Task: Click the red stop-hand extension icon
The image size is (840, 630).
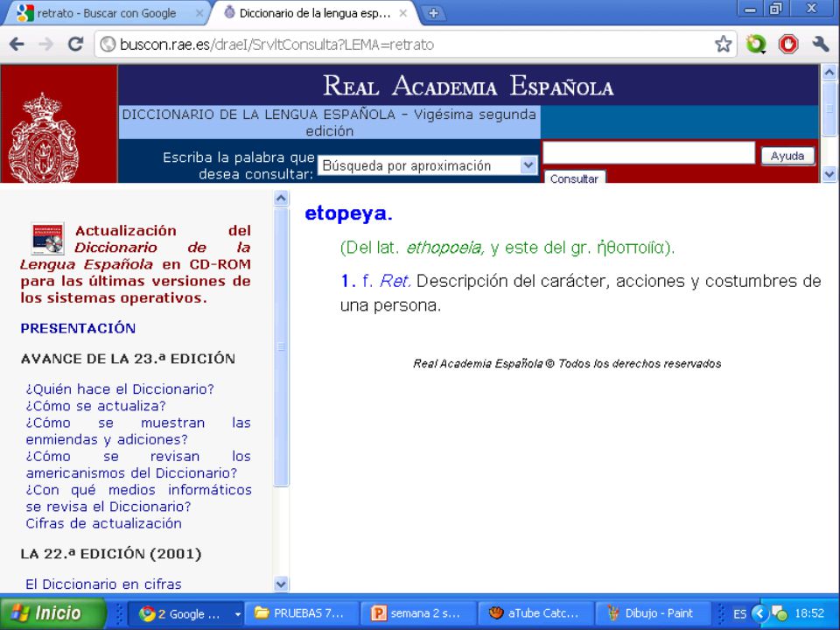Action: [788, 44]
